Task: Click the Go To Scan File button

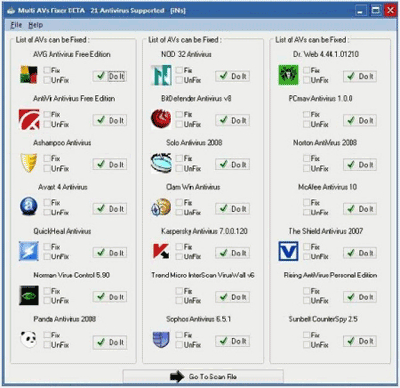Action: click(203, 377)
